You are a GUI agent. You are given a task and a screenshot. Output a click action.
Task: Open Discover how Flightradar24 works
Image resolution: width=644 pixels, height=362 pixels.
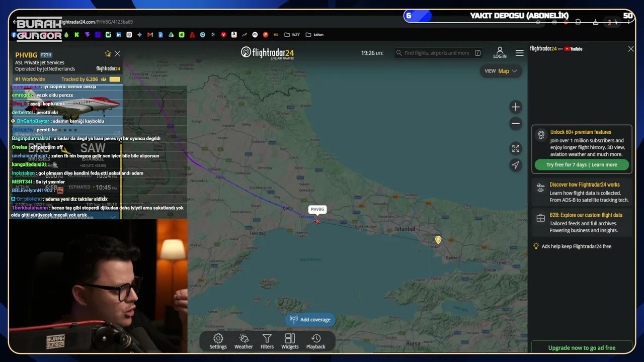582,193
